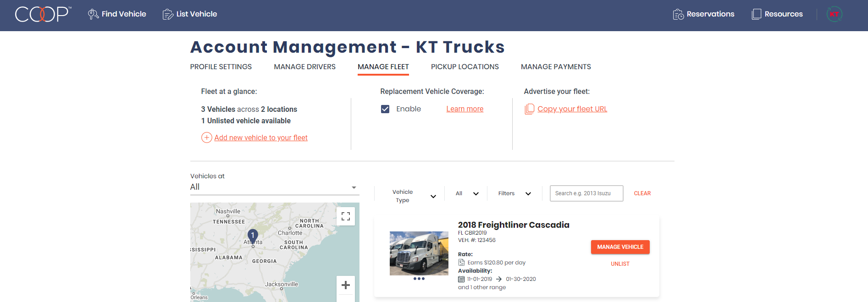Image resolution: width=868 pixels, height=302 pixels.
Task: Open Reservations page
Action: (703, 14)
